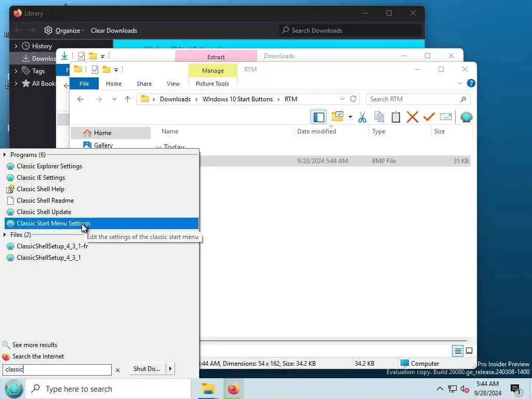Click the muted volume tray icon

pyautogui.click(x=464, y=389)
